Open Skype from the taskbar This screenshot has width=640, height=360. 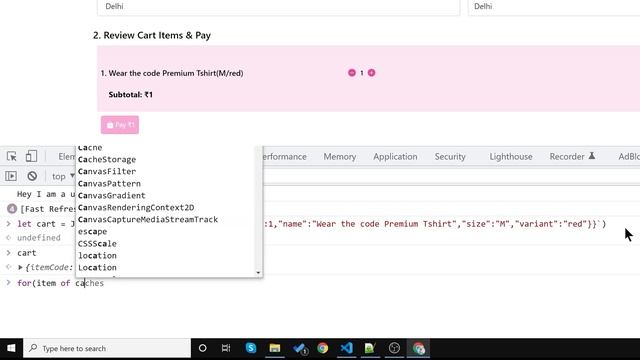coord(251,348)
